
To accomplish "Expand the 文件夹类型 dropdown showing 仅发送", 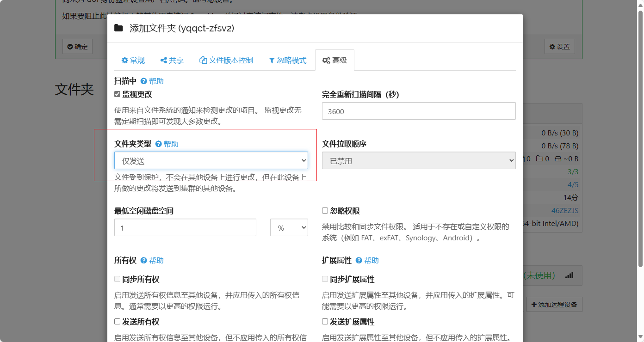I will [x=211, y=160].
